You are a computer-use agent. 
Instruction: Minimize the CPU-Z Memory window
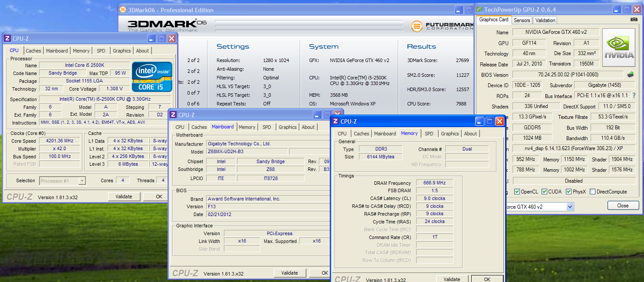(479, 121)
